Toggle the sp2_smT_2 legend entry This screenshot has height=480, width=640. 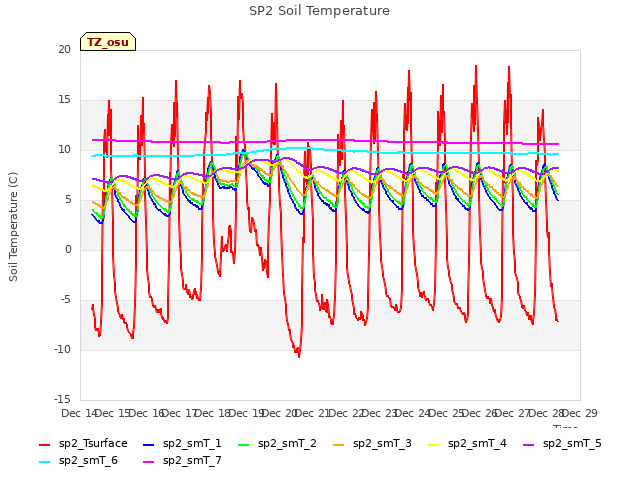point(278,444)
